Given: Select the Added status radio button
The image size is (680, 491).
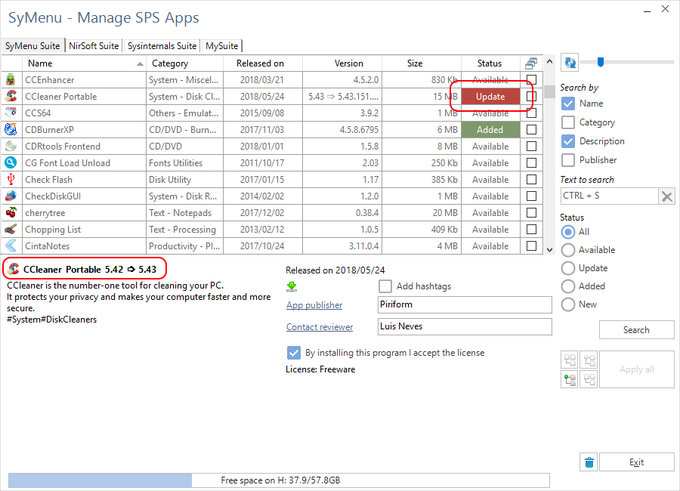Looking at the screenshot, I should point(568,286).
